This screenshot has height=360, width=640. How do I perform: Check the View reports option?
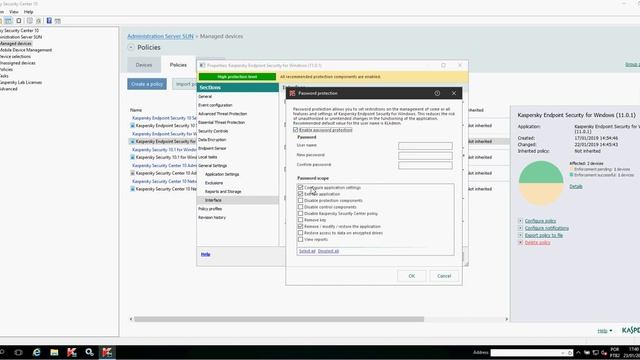point(300,239)
